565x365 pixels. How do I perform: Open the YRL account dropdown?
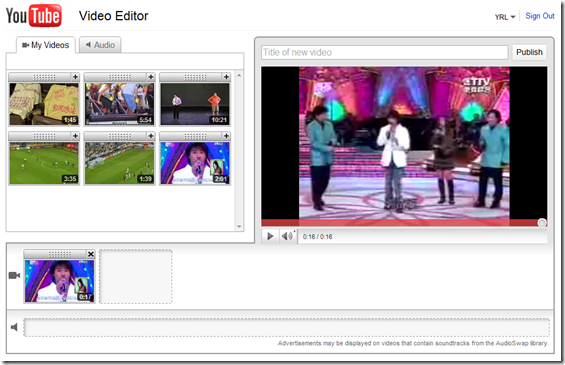[x=504, y=17]
